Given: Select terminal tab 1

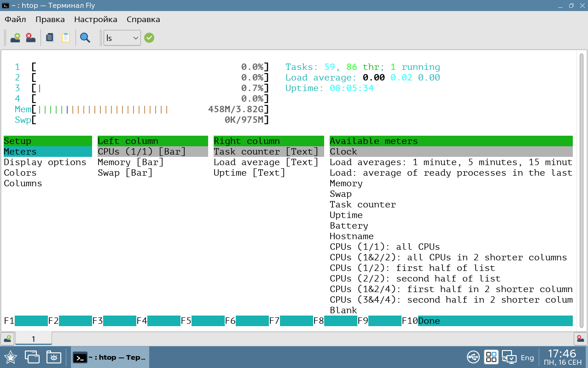Looking at the screenshot, I should (x=34, y=339).
